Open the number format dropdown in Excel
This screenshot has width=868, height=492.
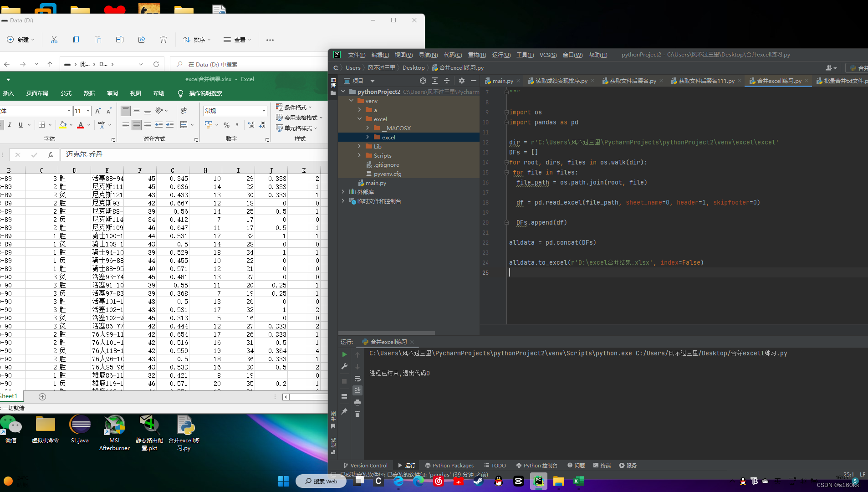click(x=264, y=111)
